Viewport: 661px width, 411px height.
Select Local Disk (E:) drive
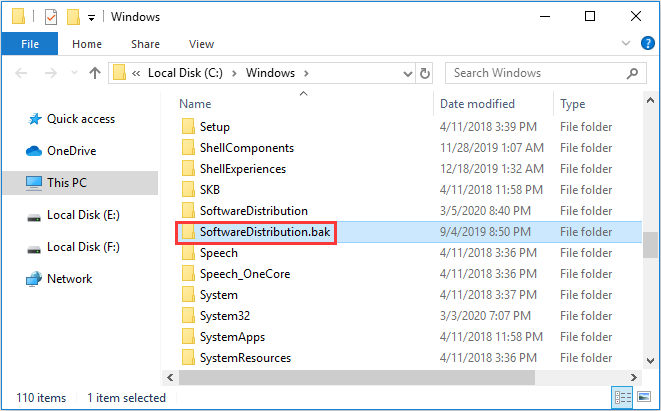click(84, 215)
